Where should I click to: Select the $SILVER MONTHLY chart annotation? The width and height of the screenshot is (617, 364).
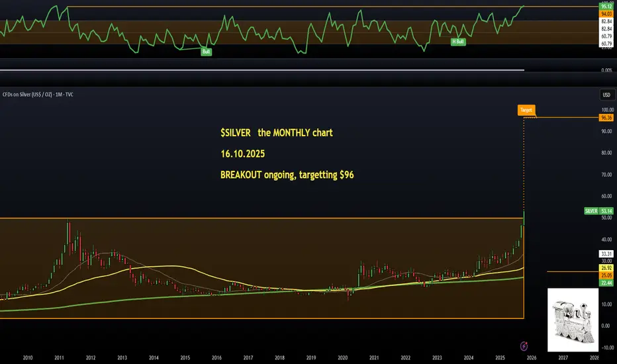tap(276, 132)
